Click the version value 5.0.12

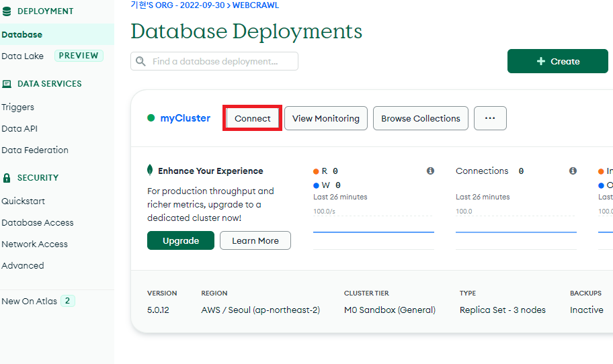159,310
